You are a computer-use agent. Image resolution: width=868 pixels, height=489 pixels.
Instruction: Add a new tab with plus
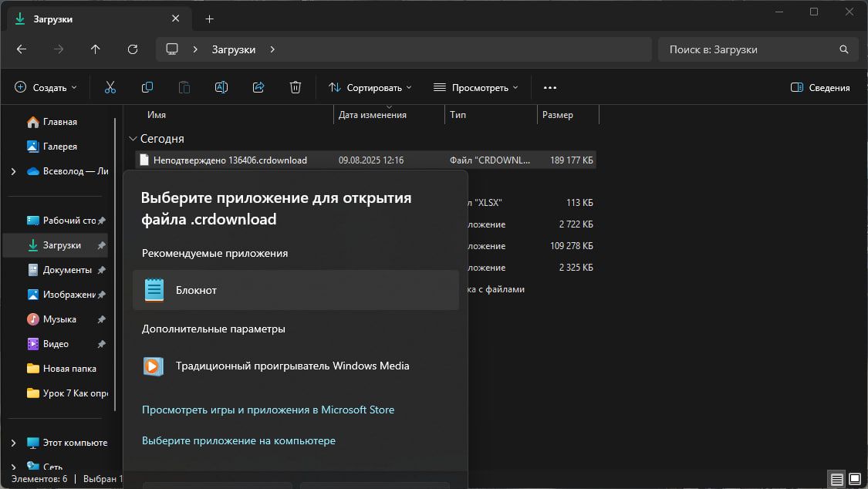(209, 19)
